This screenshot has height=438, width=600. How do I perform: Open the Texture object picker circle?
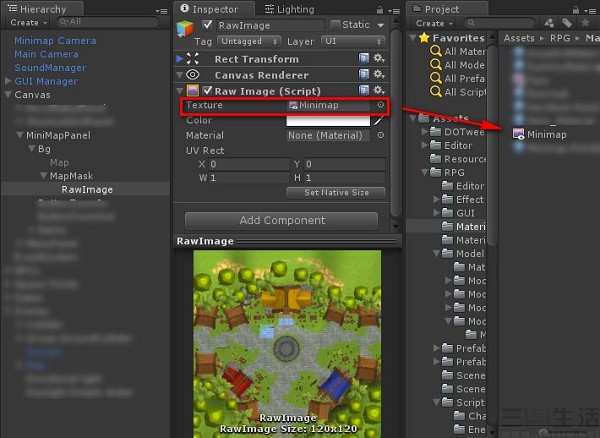[x=381, y=105]
